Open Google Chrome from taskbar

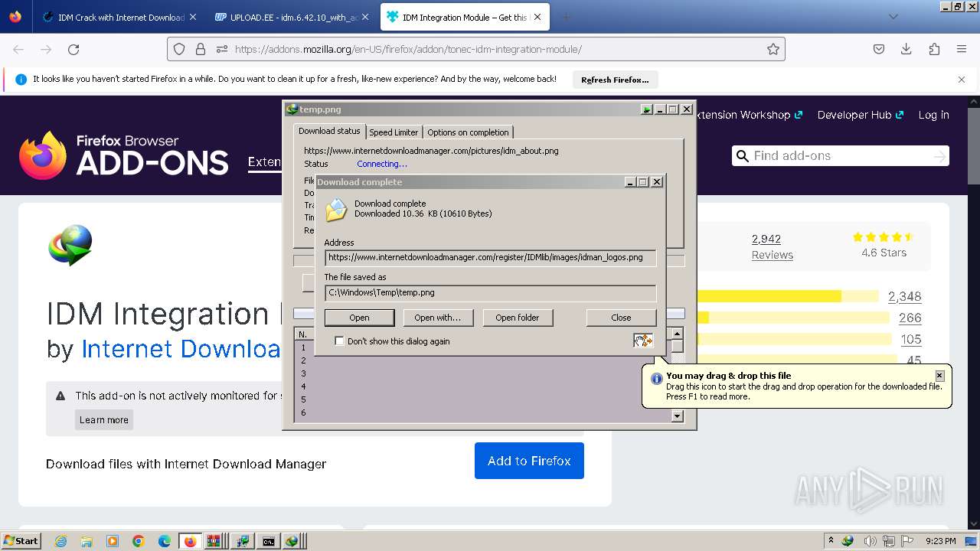click(x=139, y=541)
